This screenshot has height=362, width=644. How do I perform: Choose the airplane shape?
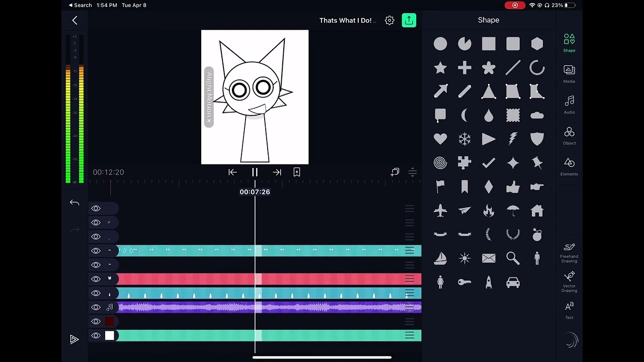[440, 211]
